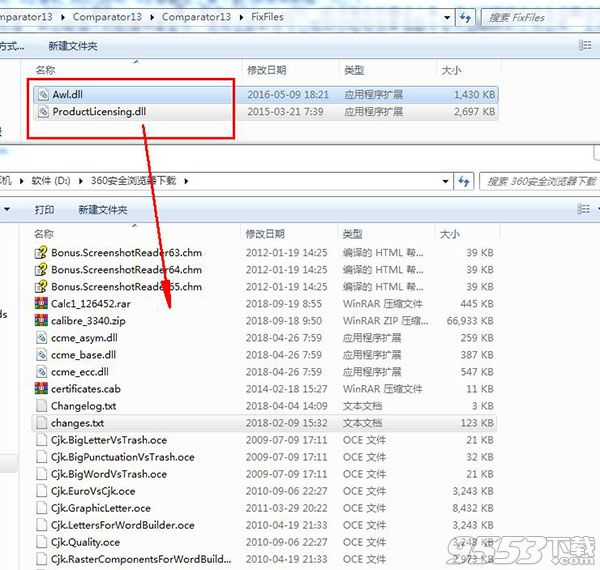
Task: Click the Awl.dll file icon
Action: click(x=42, y=94)
